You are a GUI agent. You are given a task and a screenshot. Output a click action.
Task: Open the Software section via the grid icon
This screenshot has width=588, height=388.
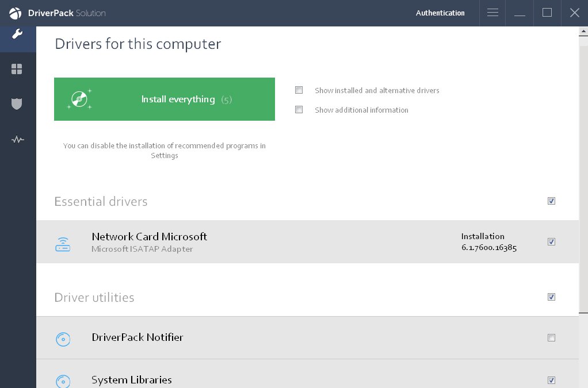[17, 68]
